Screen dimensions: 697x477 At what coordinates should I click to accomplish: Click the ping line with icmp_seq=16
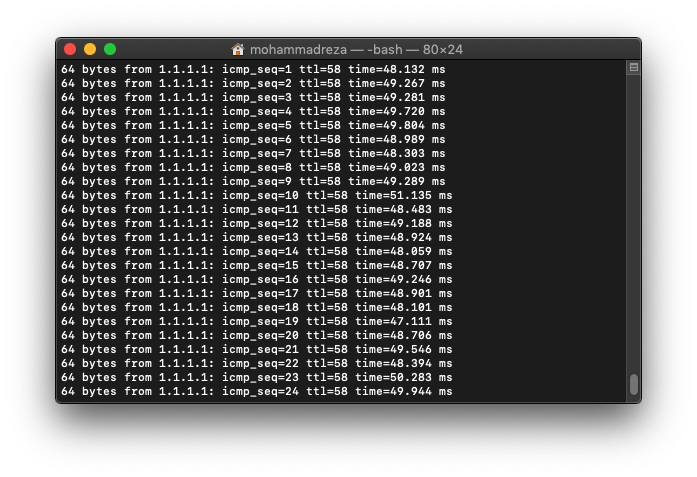point(257,279)
